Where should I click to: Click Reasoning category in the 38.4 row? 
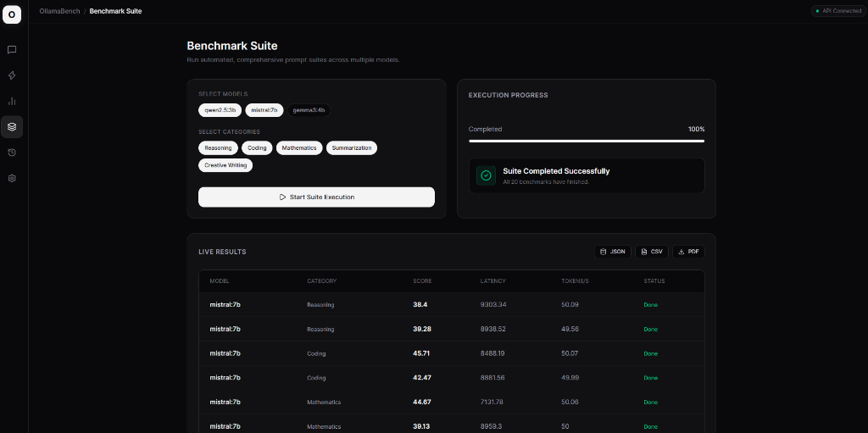click(x=320, y=305)
